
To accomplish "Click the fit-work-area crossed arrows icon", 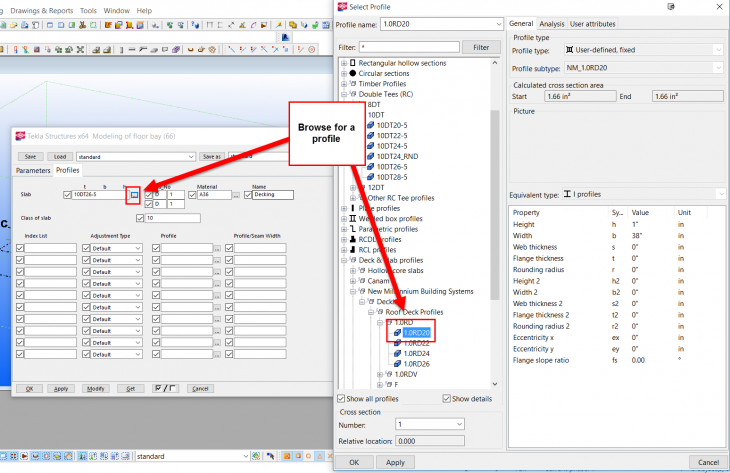I will pos(80,50).
